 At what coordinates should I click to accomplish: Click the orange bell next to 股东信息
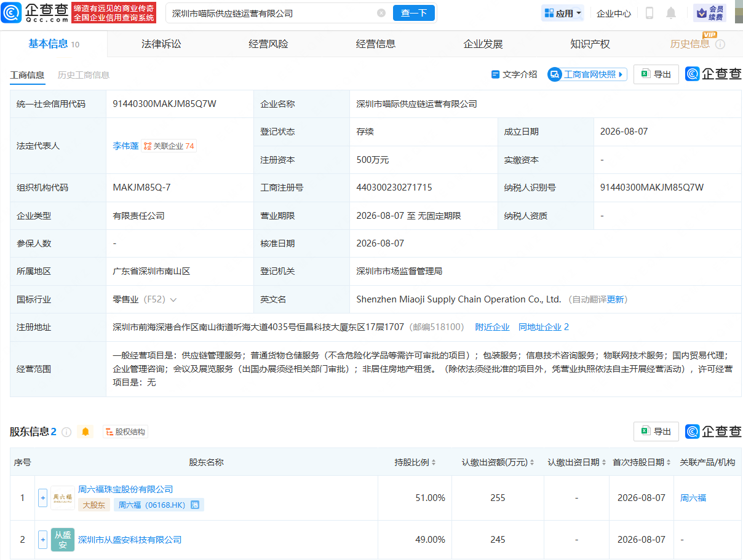(x=85, y=432)
